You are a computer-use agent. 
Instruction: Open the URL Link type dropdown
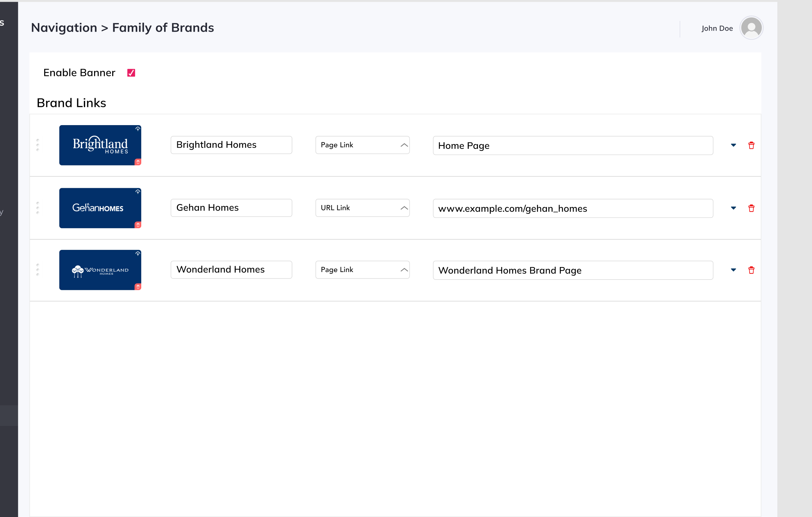click(x=362, y=208)
